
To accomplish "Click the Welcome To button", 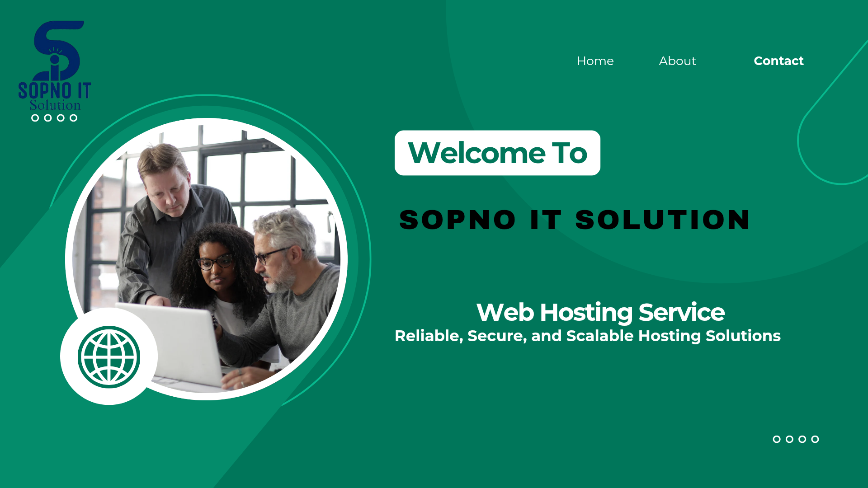I will coord(497,153).
